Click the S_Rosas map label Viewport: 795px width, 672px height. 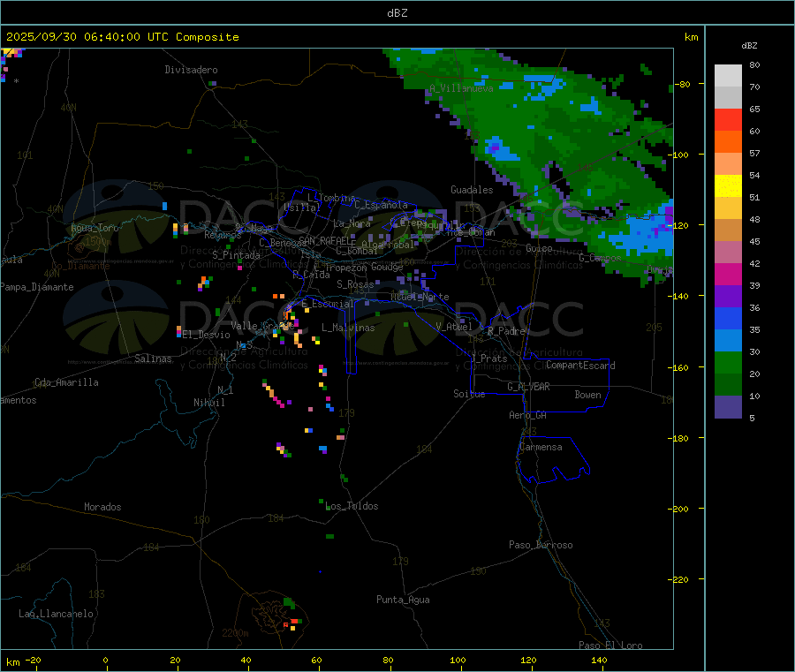[x=355, y=284]
